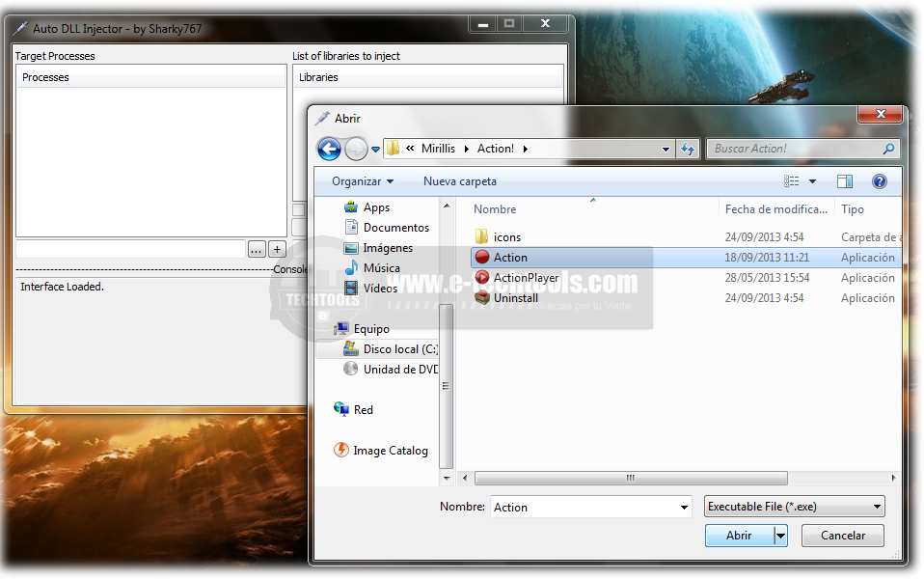Click the navigation pane scroll up arrow
The width and height of the screenshot is (924, 579).
coord(447,206)
